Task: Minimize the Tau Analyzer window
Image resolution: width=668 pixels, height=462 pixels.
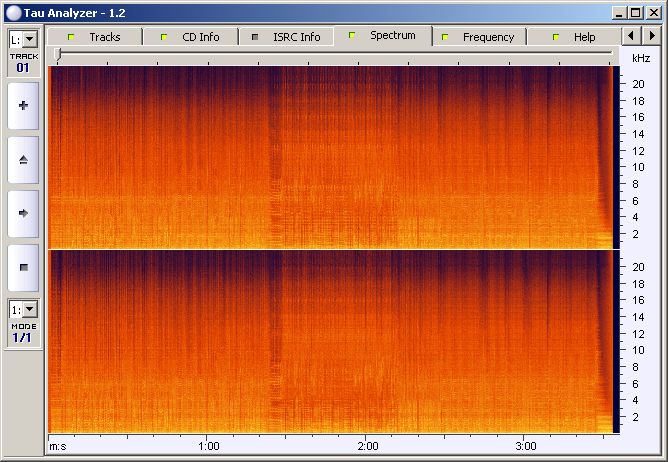Action: [619, 13]
